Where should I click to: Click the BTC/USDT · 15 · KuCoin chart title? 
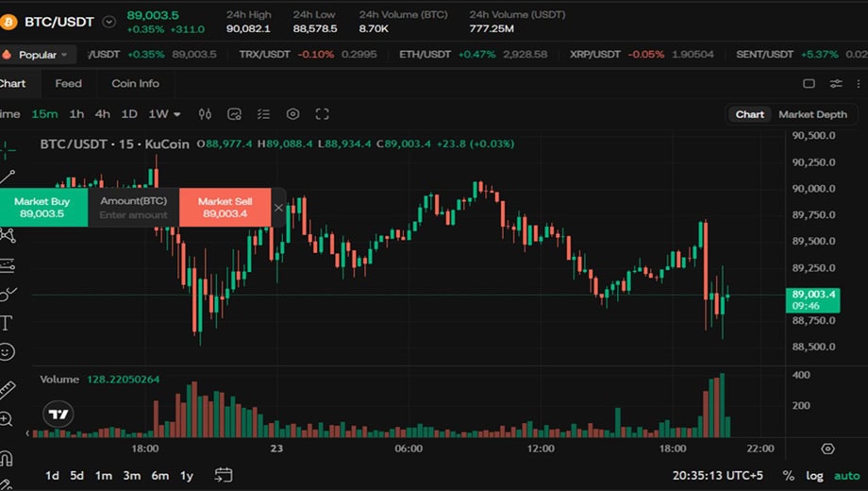pyautogui.click(x=114, y=144)
